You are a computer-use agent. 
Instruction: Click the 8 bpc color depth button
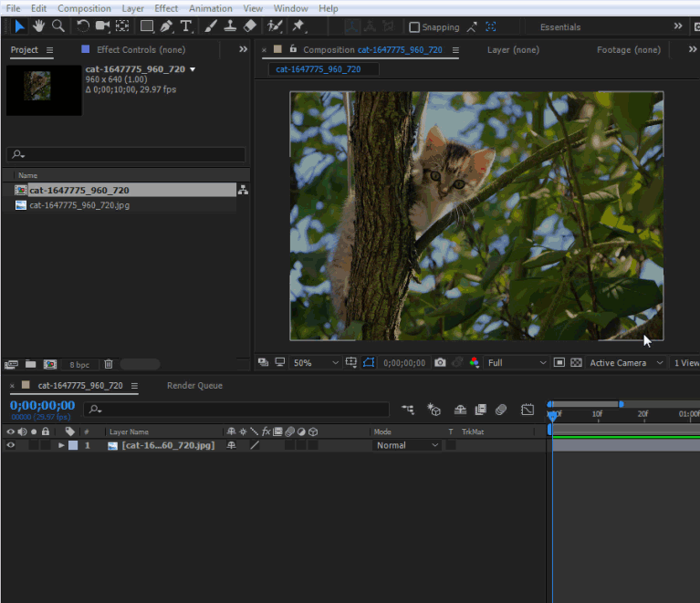[x=79, y=364]
